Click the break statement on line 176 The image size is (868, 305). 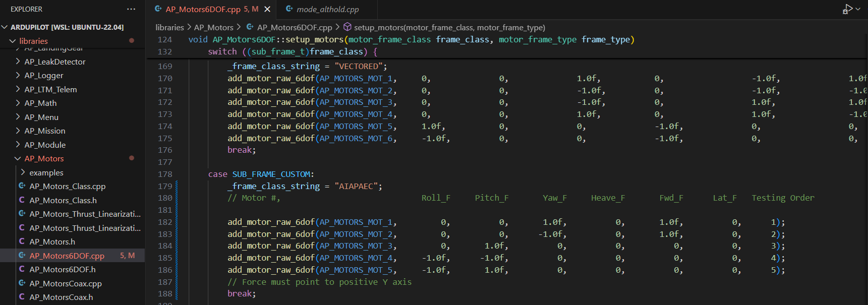coord(240,150)
